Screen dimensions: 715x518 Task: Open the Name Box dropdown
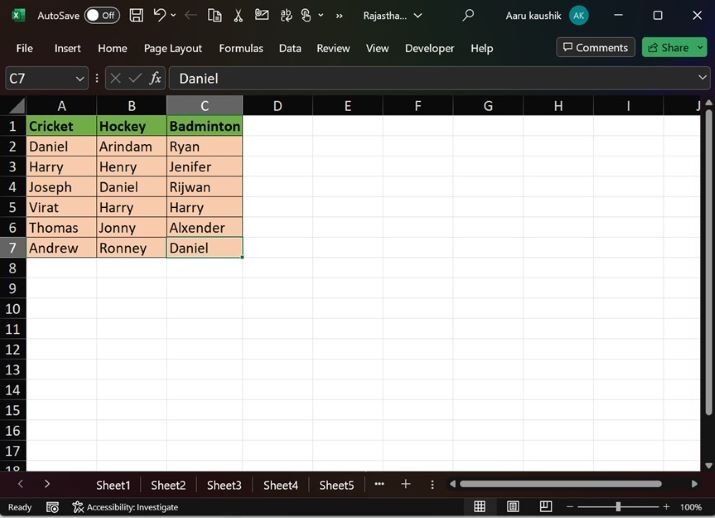(80, 79)
